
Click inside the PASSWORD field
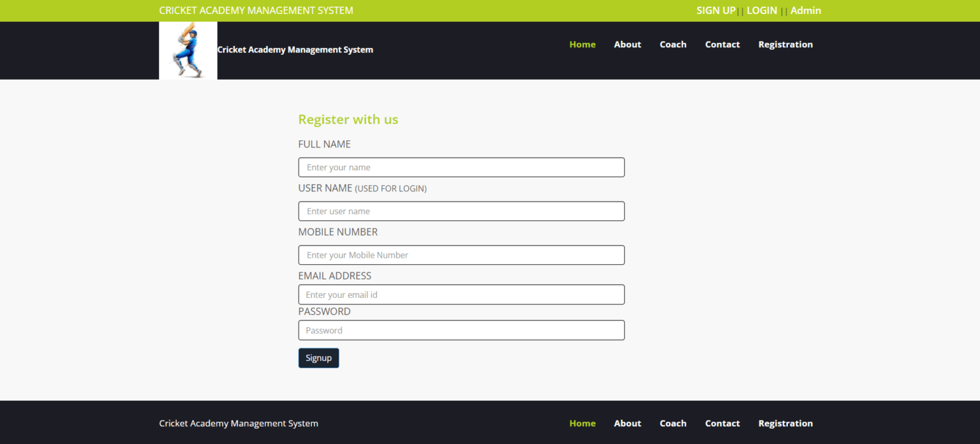[461, 330]
